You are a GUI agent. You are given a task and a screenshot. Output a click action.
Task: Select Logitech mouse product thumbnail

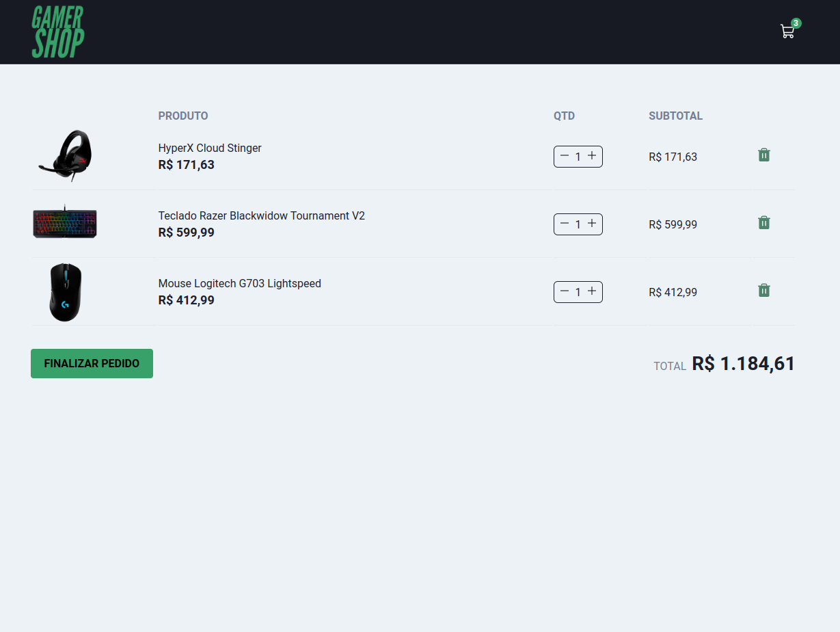[x=65, y=292]
